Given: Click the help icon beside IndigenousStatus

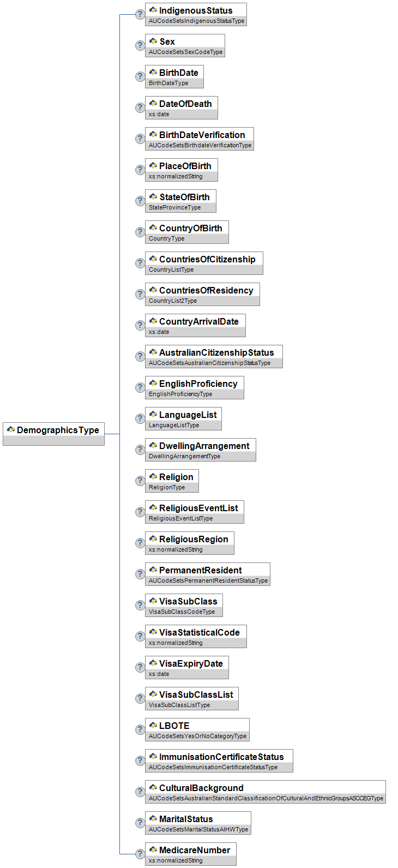Looking at the screenshot, I should (x=140, y=14).
